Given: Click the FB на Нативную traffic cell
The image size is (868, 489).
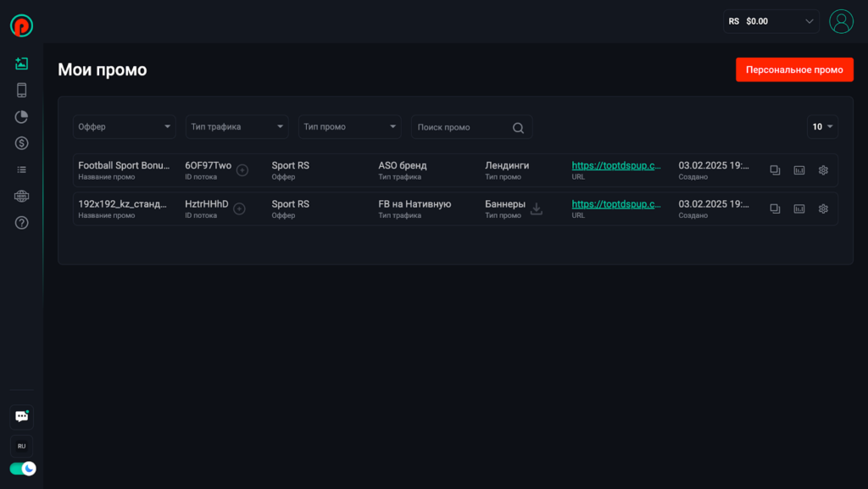Looking at the screenshot, I should [x=415, y=204].
